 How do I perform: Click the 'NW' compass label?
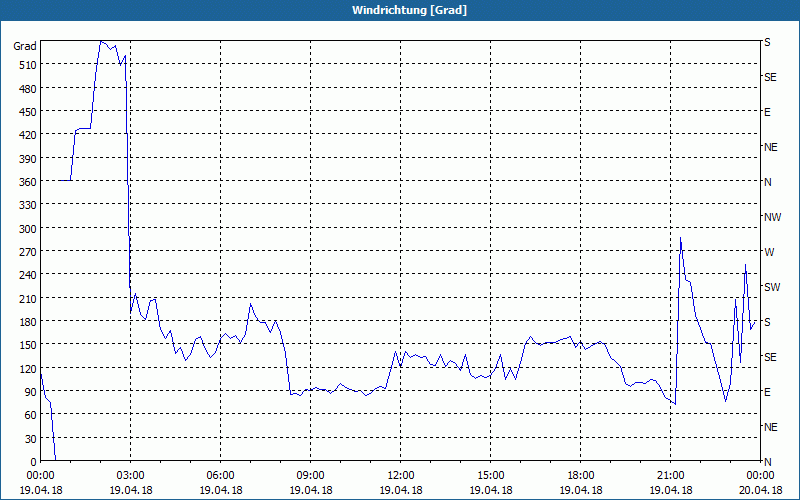[772, 217]
